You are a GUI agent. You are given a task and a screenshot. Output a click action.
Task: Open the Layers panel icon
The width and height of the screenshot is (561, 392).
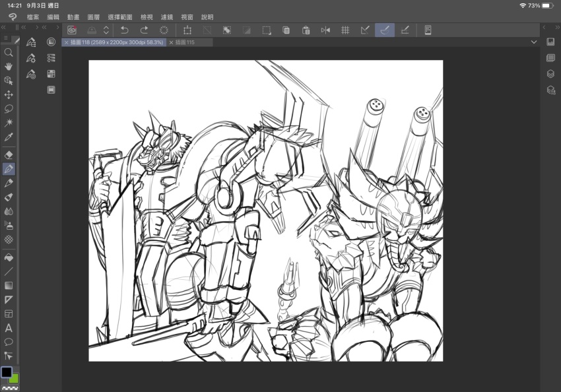[x=550, y=74]
